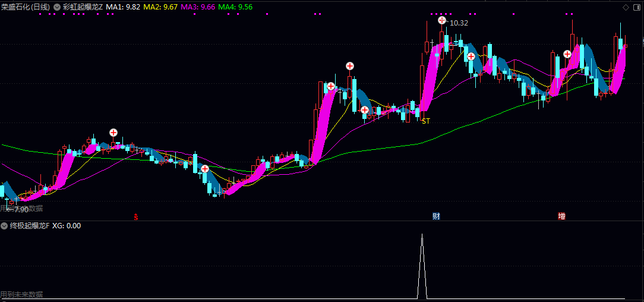
Task: Click the plus-circle marker beside the 10.32 label
Action: pyautogui.click(x=442, y=20)
